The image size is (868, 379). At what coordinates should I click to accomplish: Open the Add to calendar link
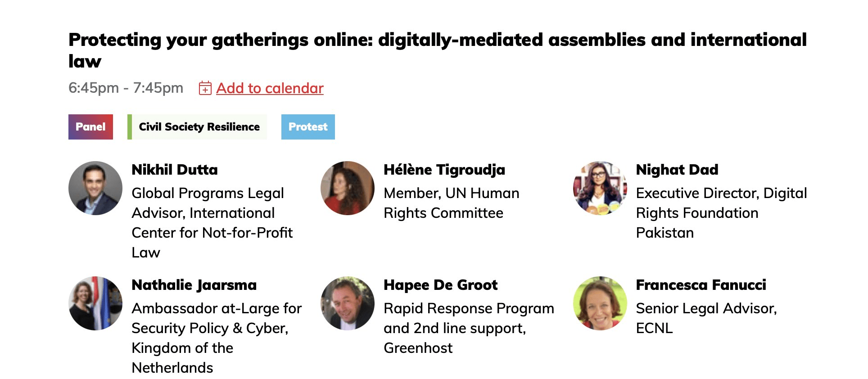(270, 88)
